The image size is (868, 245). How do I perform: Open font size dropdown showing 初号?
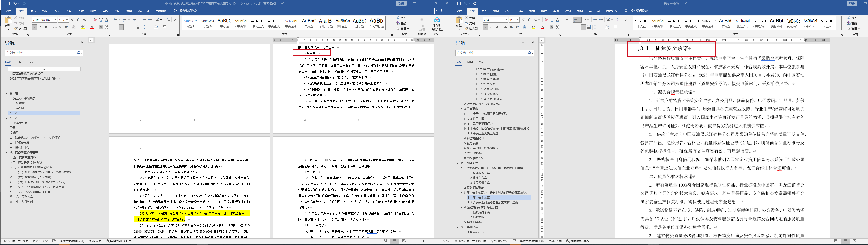(67, 20)
